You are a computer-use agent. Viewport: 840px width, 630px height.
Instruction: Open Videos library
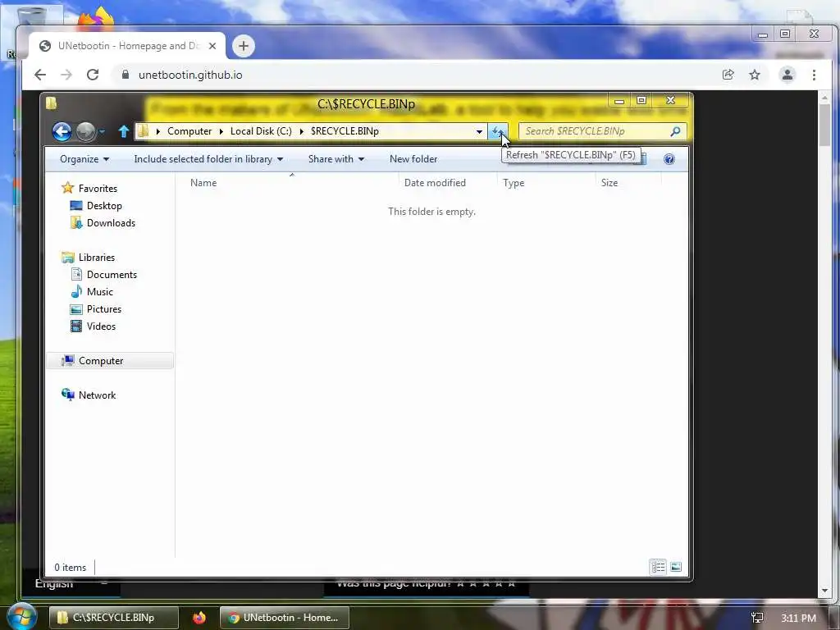point(101,326)
